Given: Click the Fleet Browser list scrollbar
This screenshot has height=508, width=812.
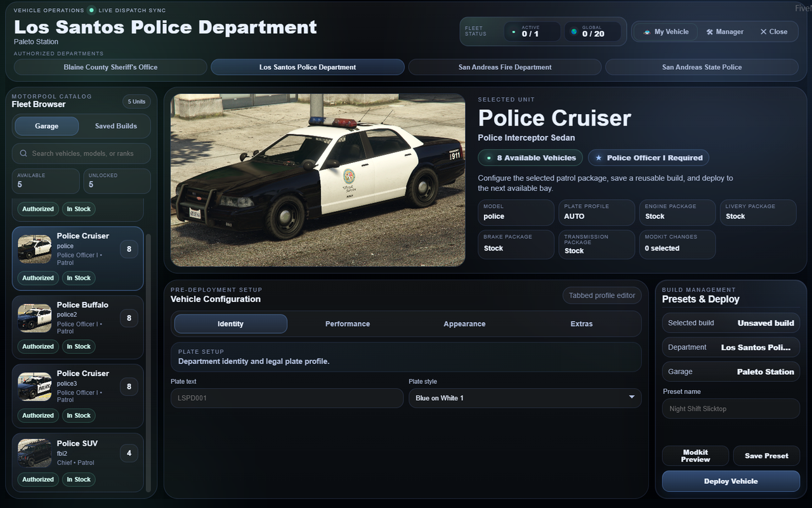Looking at the screenshot, I should click(148, 362).
